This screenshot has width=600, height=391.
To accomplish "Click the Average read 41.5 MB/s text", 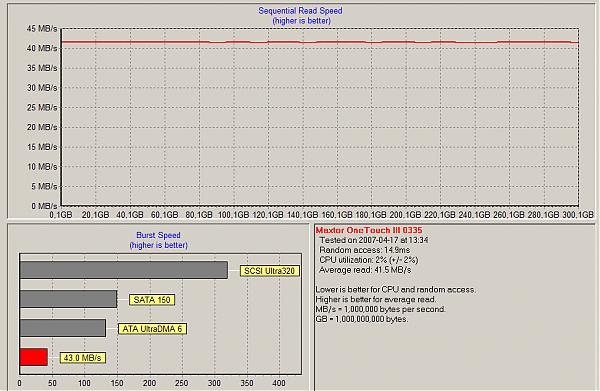I will 365,270.
